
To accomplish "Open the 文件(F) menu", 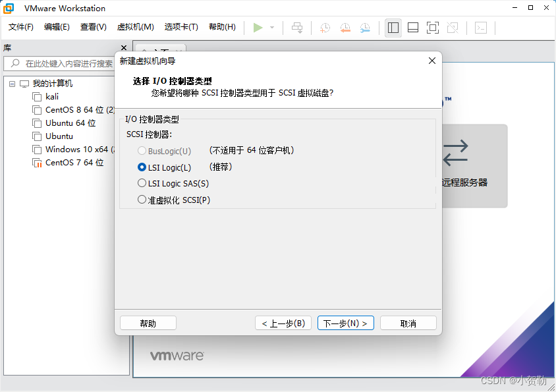I will tap(21, 27).
